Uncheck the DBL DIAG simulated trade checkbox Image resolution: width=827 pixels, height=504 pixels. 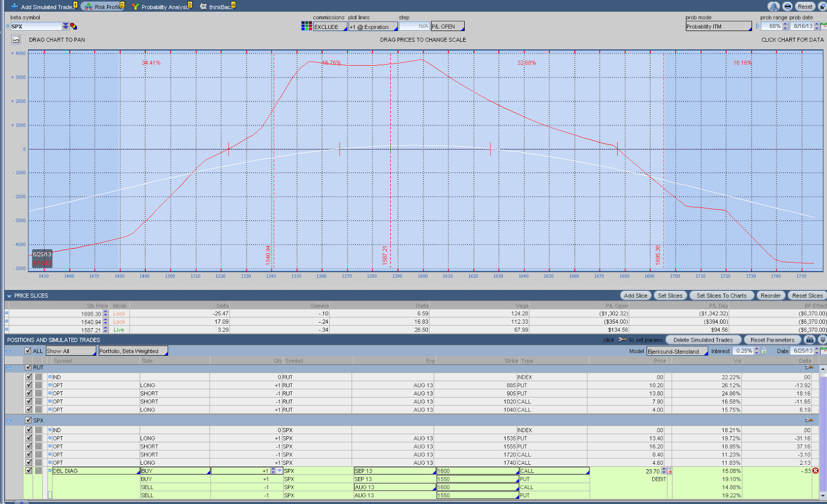click(x=29, y=471)
